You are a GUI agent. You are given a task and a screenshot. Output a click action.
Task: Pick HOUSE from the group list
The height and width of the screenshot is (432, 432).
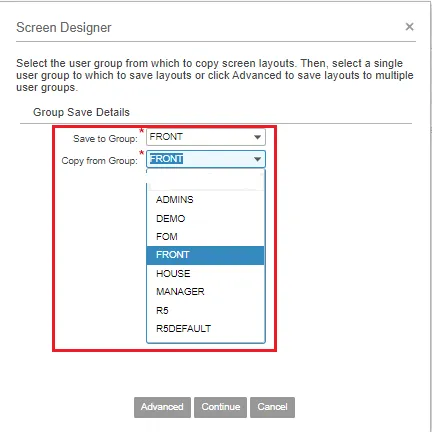(x=205, y=274)
